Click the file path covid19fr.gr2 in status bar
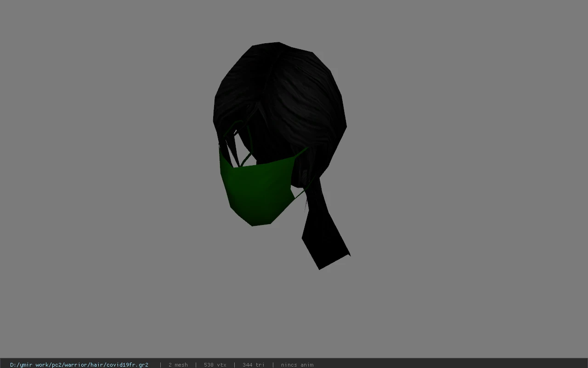Screen dimensions: 588x368 click(x=79, y=365)
